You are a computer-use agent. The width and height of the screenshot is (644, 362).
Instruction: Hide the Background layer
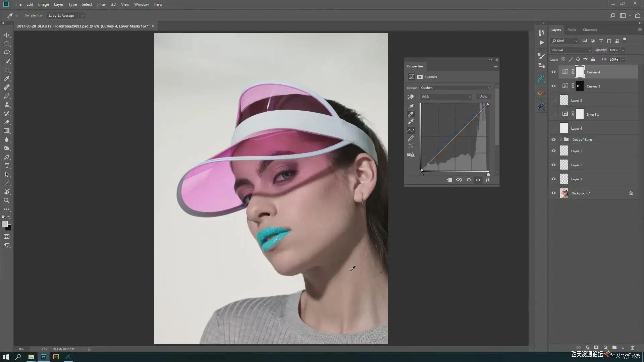[x=553, y=193]
